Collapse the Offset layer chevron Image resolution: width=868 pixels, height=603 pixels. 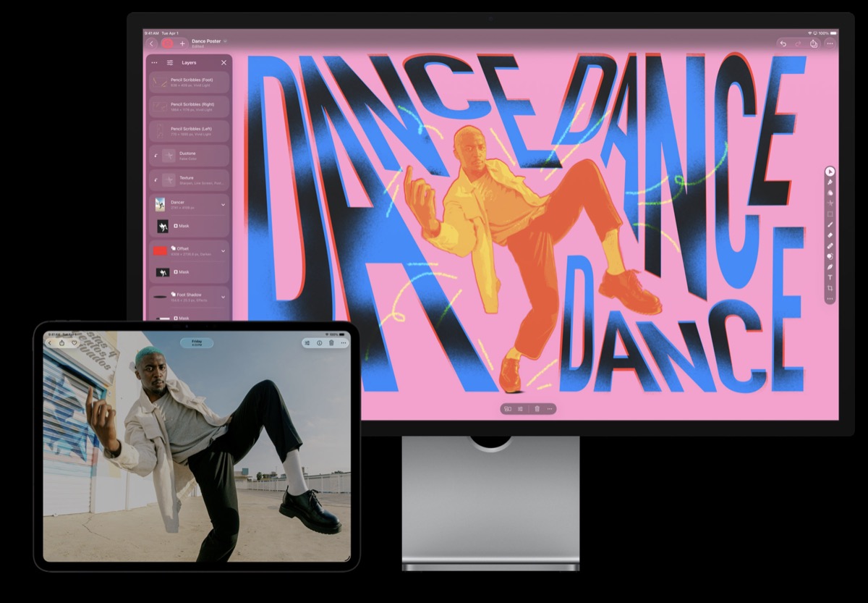[x=223, y=251]
